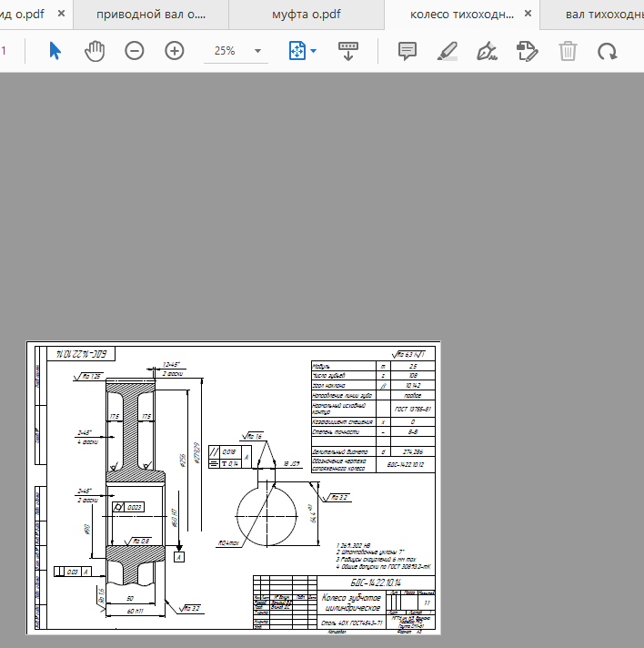Viewport: 644px width, 648px height.
Task: Switch to the муфта о.pdf tab
Action: click(306, 15)
